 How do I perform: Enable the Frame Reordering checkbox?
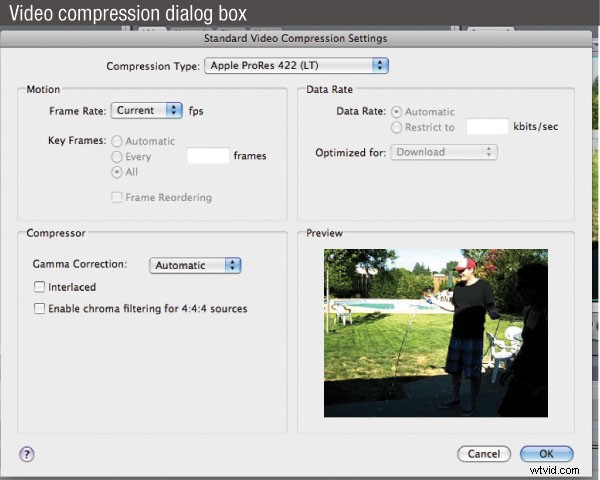pos(116,197)
